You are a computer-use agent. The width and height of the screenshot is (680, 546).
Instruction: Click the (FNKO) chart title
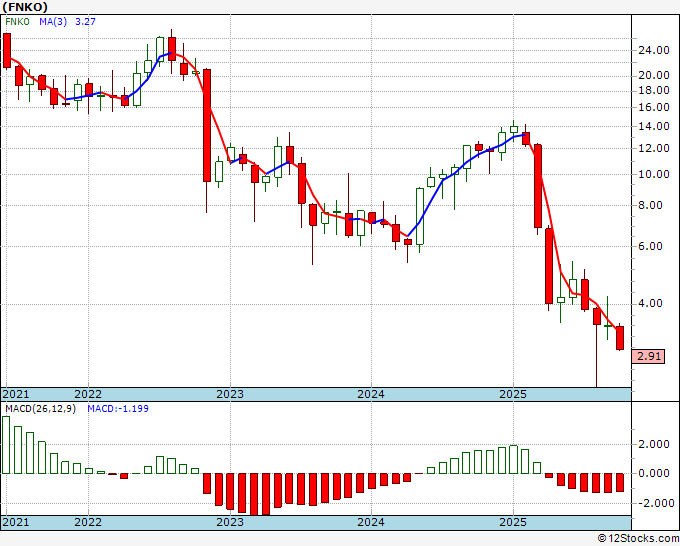25,7
